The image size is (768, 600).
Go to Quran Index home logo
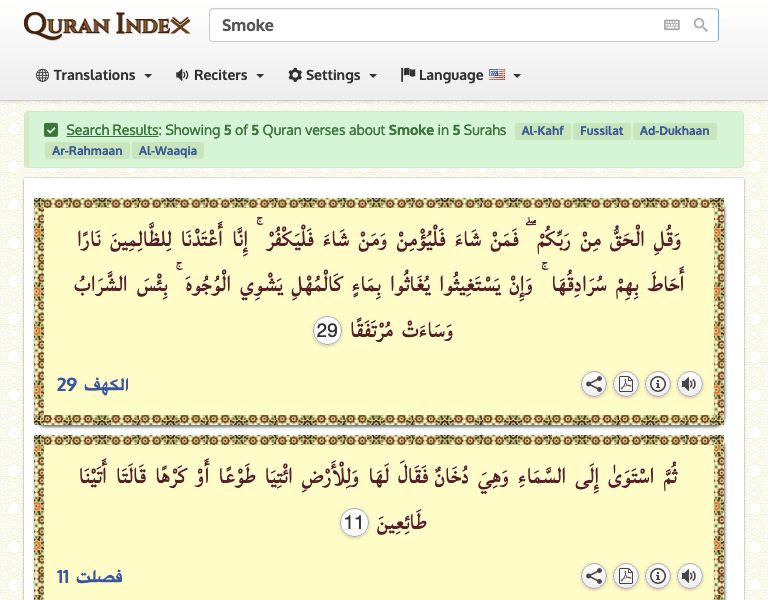click(x=106, y=25)
